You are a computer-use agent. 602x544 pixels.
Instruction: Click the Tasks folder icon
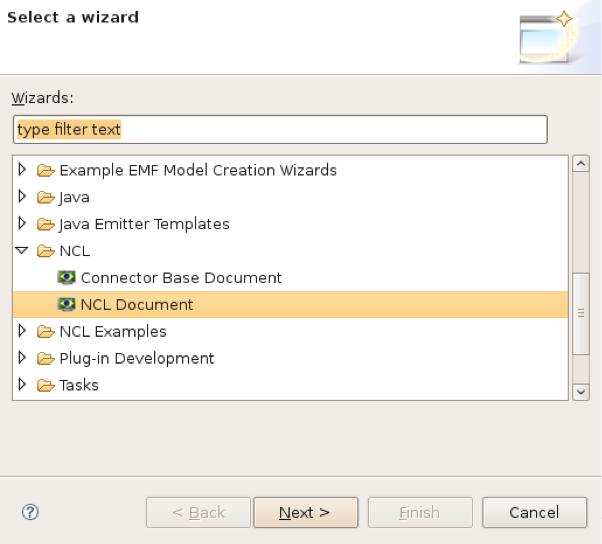click(x=47, y=386)
